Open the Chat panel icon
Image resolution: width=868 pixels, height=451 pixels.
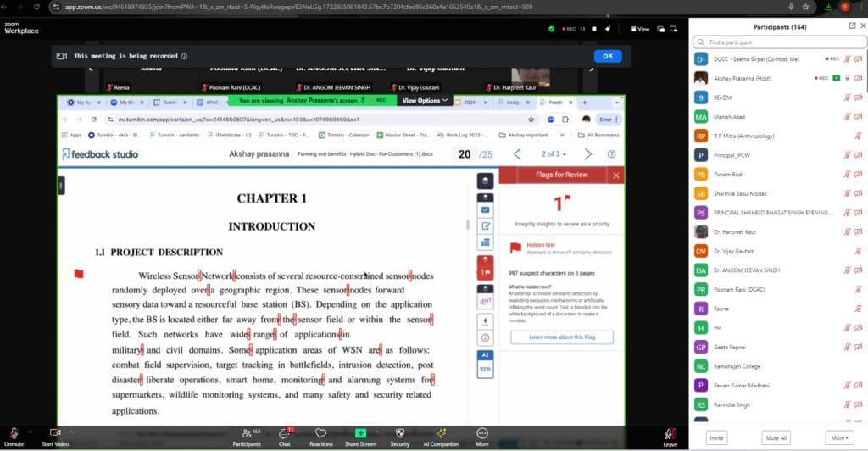coord(284,433)
